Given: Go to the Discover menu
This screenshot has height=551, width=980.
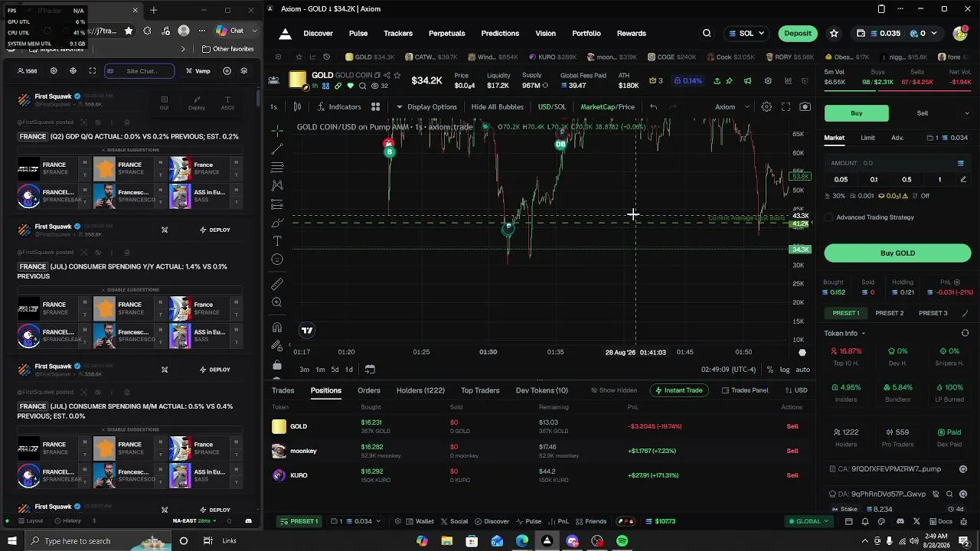Looking at the screenshot, I should (x=318, y=34).
